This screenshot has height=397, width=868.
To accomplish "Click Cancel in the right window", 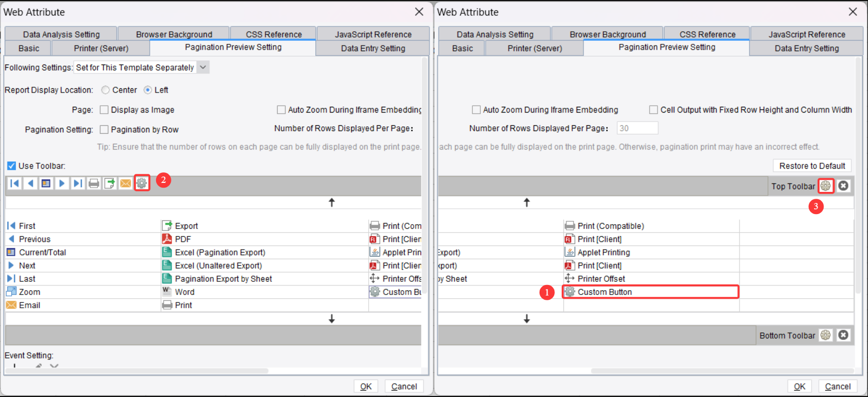I will [838, 386].
